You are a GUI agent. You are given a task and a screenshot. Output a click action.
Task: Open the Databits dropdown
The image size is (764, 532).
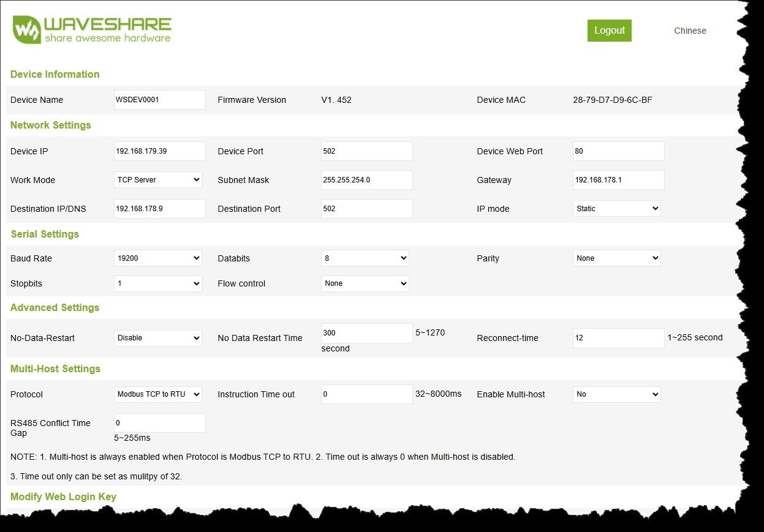click(x=365, y=258)
